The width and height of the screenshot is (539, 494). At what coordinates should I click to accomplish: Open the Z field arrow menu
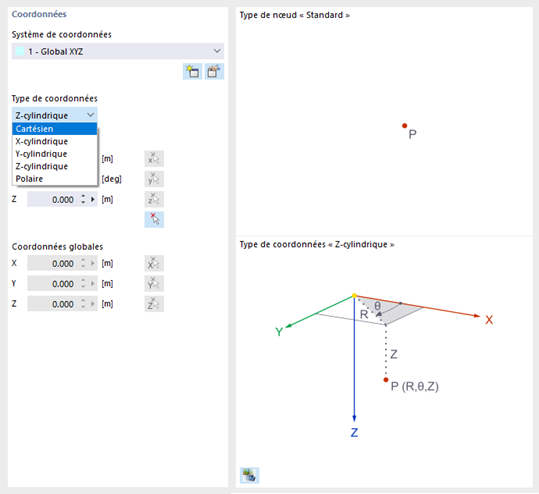click(92, 199)
